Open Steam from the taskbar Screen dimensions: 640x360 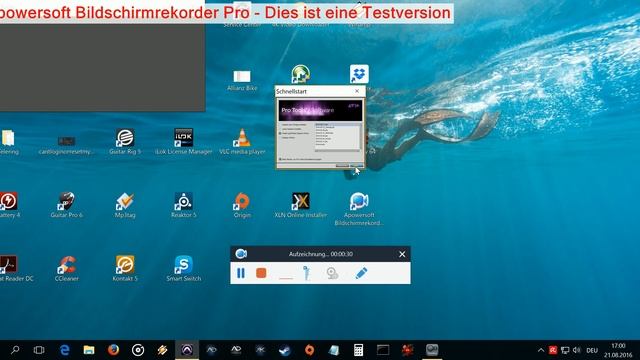pyautogui.click(x=284, y=350)
